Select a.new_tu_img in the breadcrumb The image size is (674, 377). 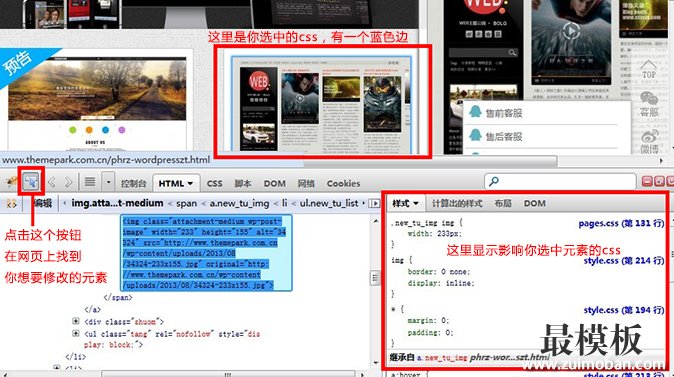coord(239,203)
